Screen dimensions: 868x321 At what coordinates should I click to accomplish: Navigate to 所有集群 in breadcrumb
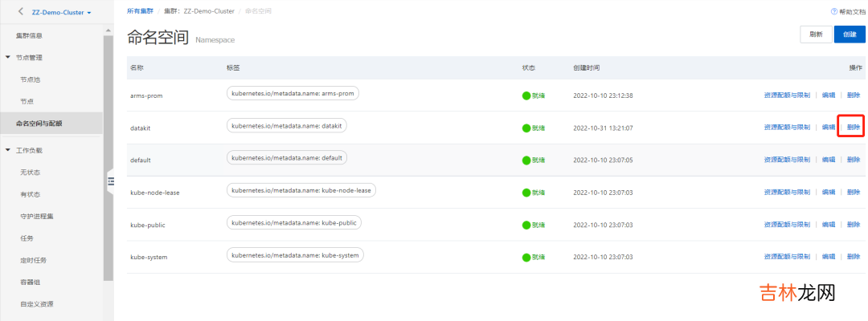tap(140, 12)
